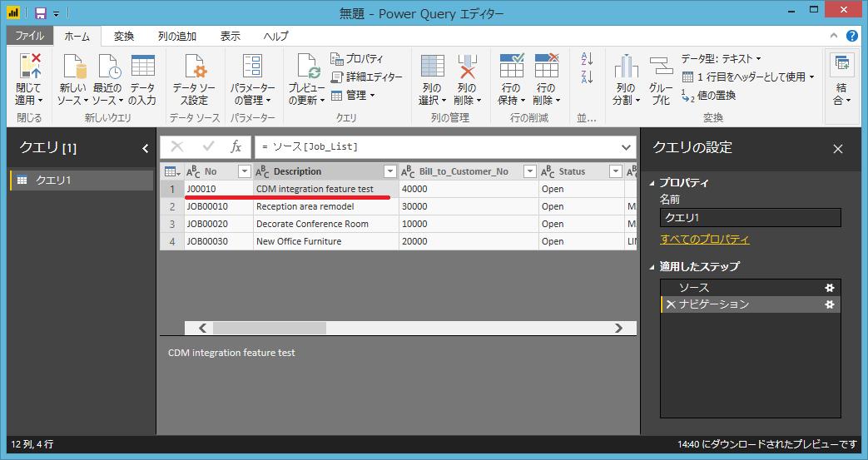Open filter dropdown for Description column
The height and width of the screenshot is (460, 868).
click(390, 171)
